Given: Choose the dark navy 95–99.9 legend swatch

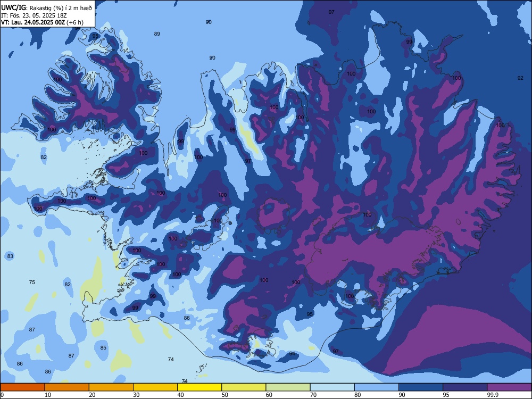Looking at the screenshot, I should click(465, 387).
